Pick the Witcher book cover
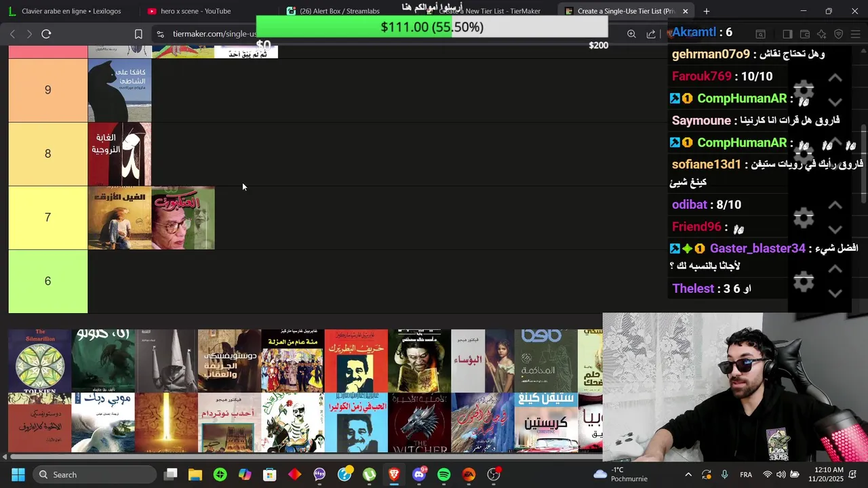Screen dimensions: 868x488 click(419, 424)
